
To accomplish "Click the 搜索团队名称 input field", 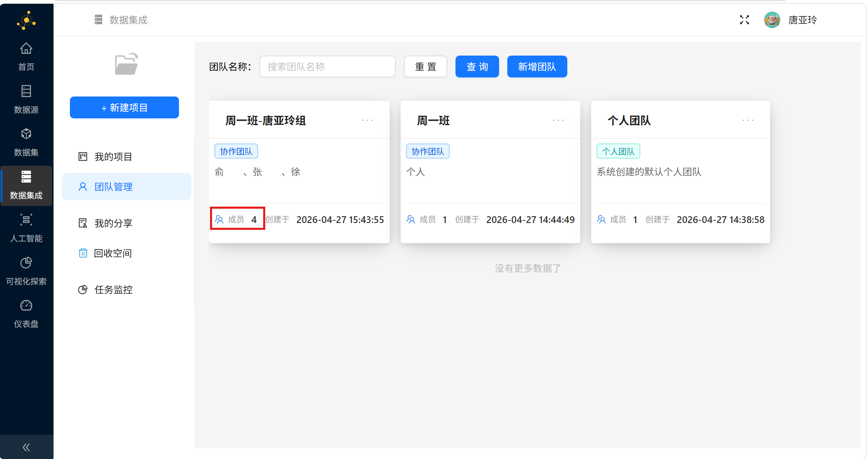I will pyautogui.click(x=327, y=67).
